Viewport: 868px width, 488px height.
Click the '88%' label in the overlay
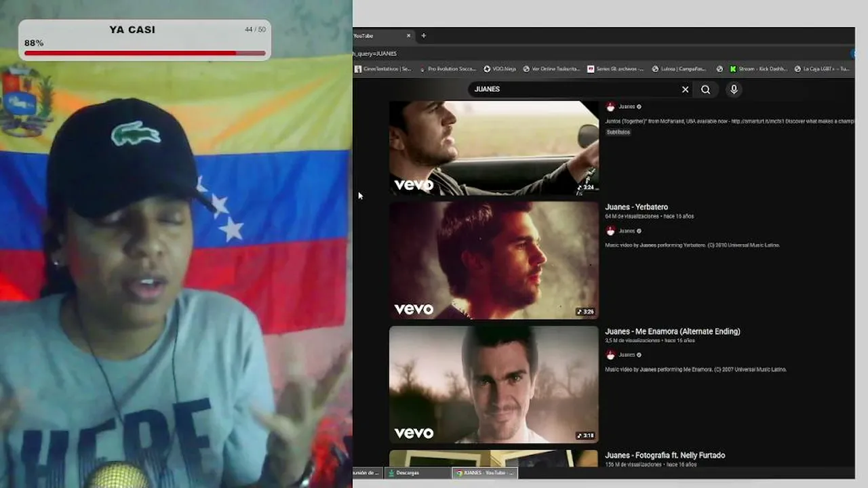tap(34, 43)
